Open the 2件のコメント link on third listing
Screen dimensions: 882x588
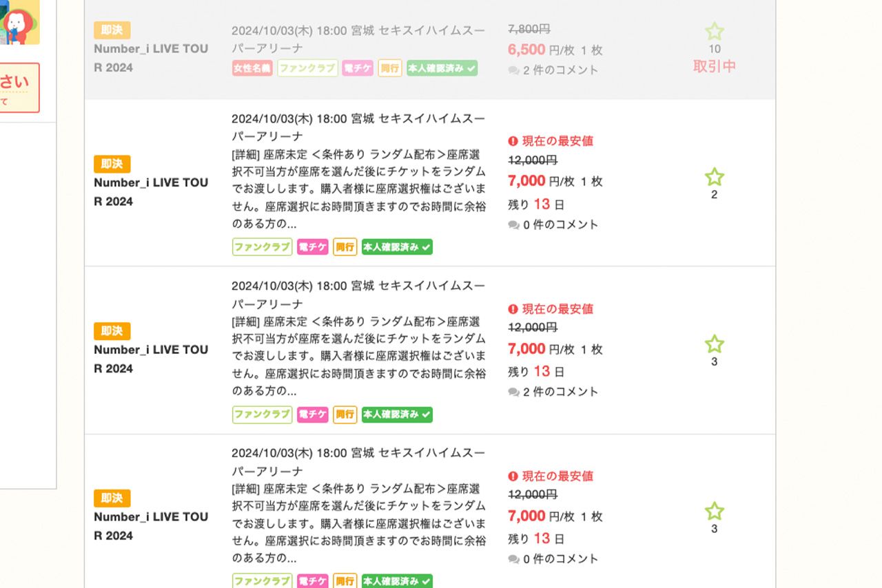(x=555, y=391)
